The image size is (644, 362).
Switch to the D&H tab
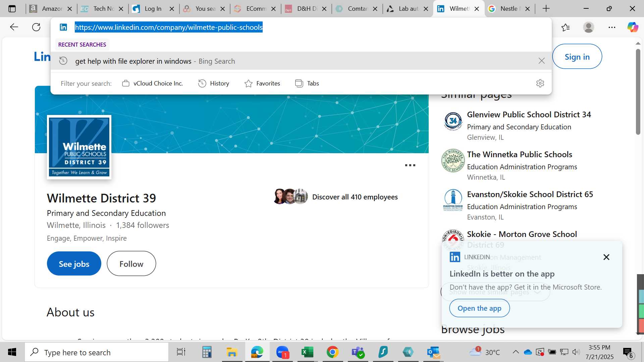pos(306,9)
